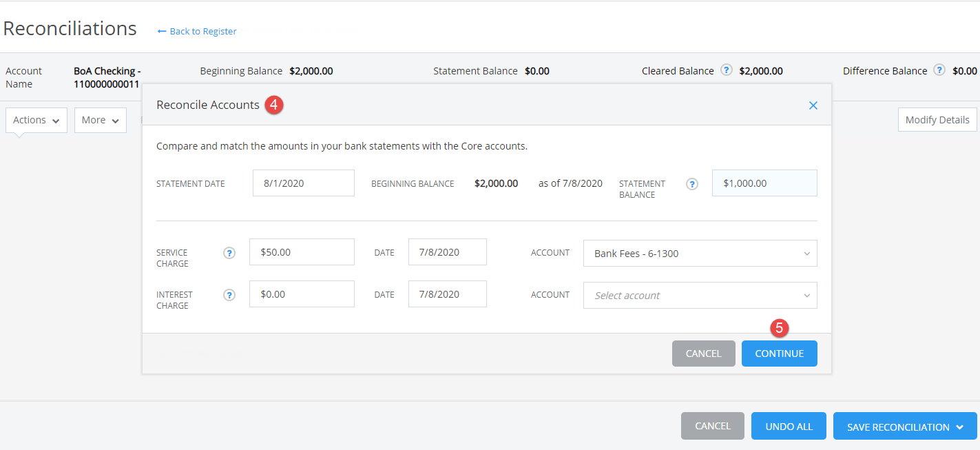Click the Continue button
This screenshot has width=980, height=450.
click(780, 354)
